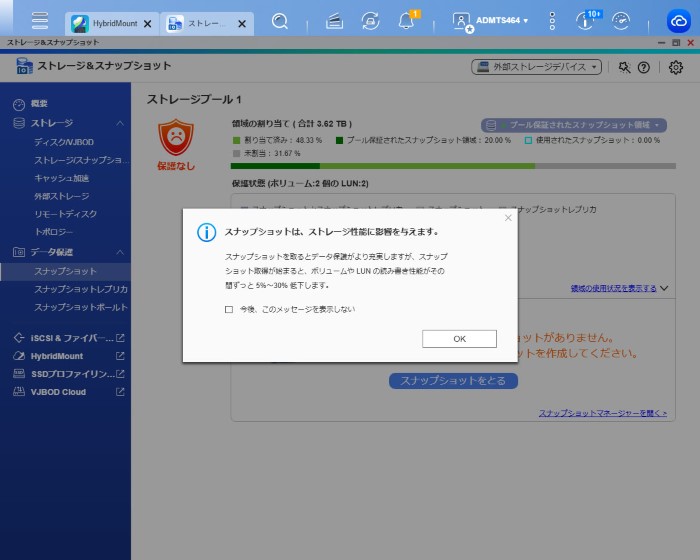700x560 pixels.
Task: Click the storage allocation usage bar
Action: pos(453,166)
